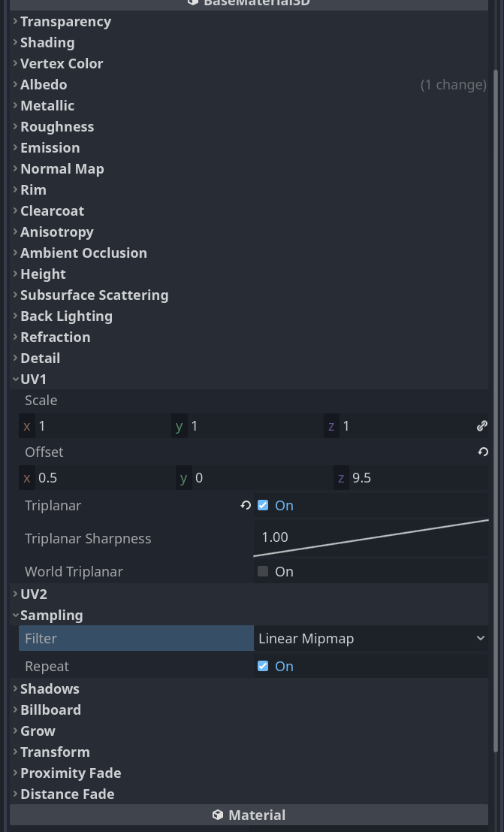Collapse the Sampling section

pos(16,615)
